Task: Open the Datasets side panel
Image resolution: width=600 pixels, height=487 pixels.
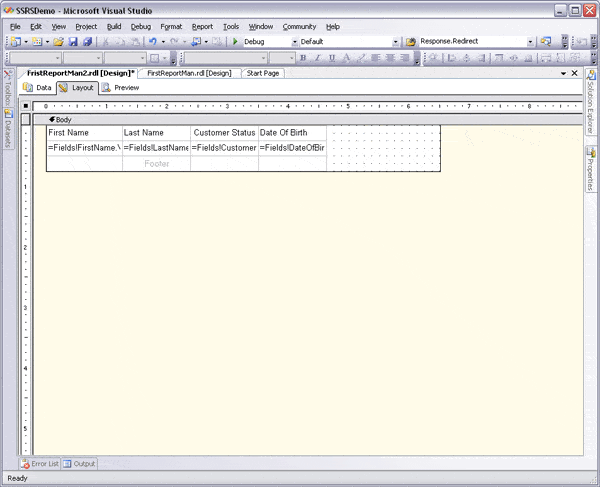Action: click(8, 129)
